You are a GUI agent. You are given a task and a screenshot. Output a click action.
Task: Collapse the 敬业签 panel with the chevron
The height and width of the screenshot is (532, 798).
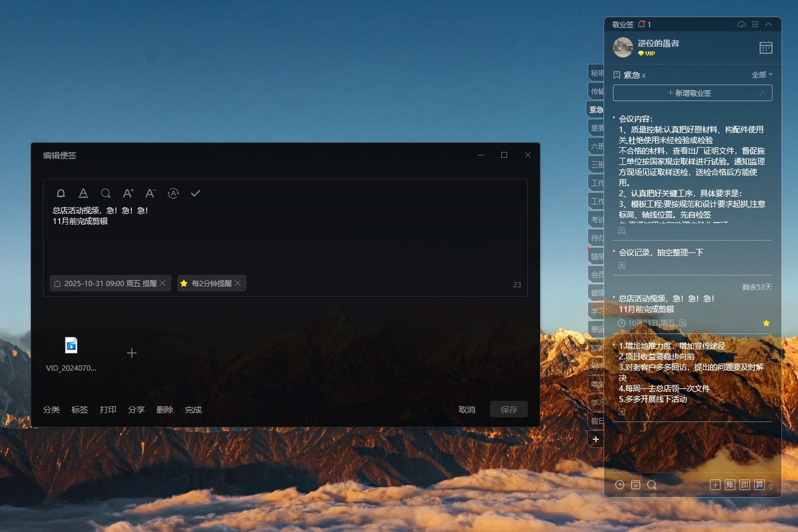768,24
